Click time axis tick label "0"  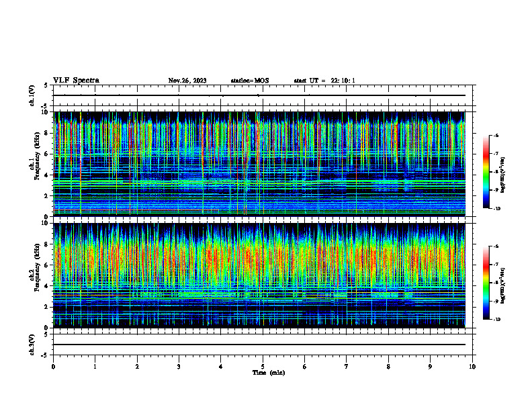pyautogui.click(x=53, y=367)
